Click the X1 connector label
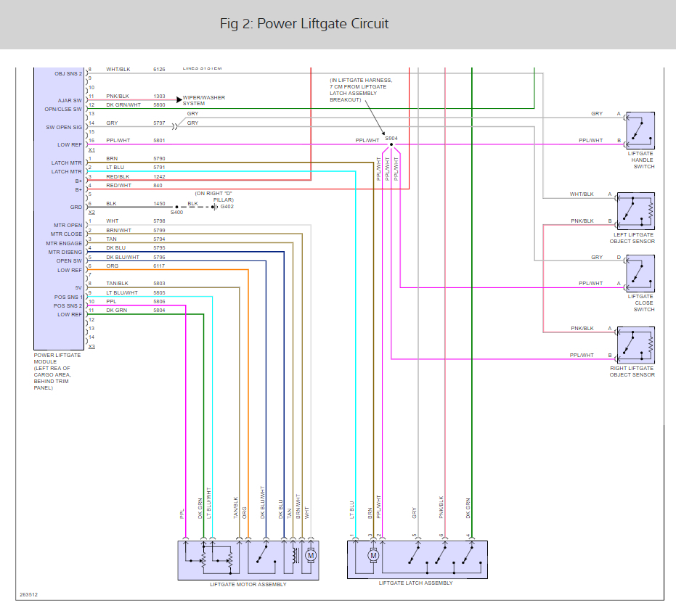676x616 pixels. click(91, 150)
